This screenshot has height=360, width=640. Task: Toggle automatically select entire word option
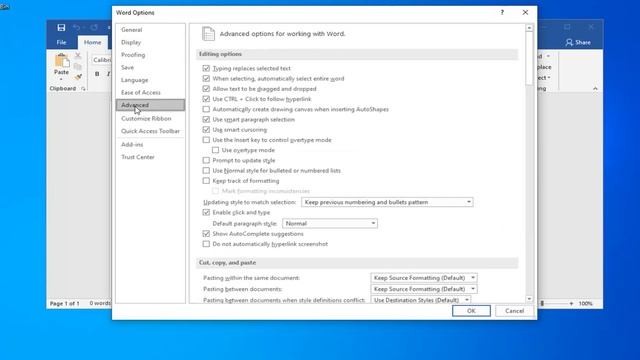[206, 78]
